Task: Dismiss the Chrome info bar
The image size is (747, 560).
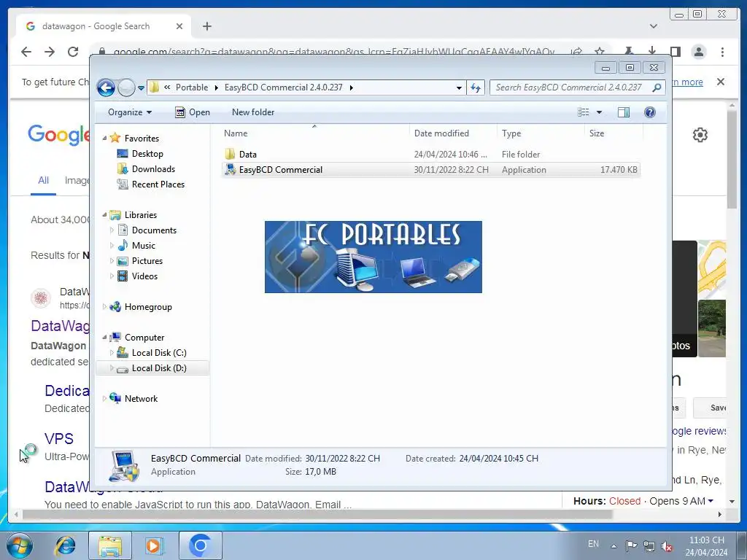Action: (x=721, y=82)
